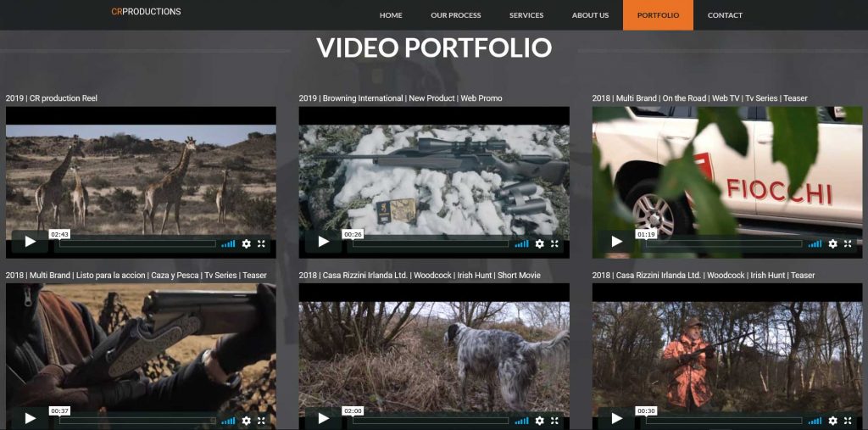Screen dimensions: 868x430
Task: Play the Browning International promo video
Action: pos(323,243)
